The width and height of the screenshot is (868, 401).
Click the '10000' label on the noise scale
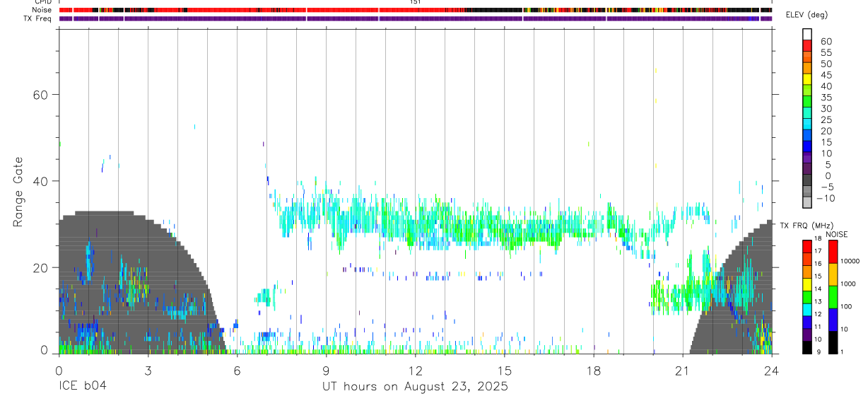850,261
